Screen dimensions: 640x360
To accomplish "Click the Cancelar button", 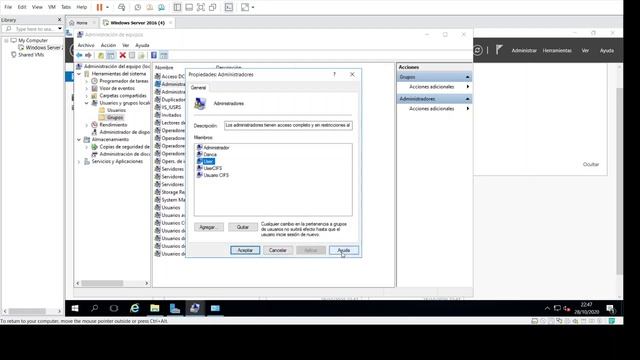I will coord(278,250).
